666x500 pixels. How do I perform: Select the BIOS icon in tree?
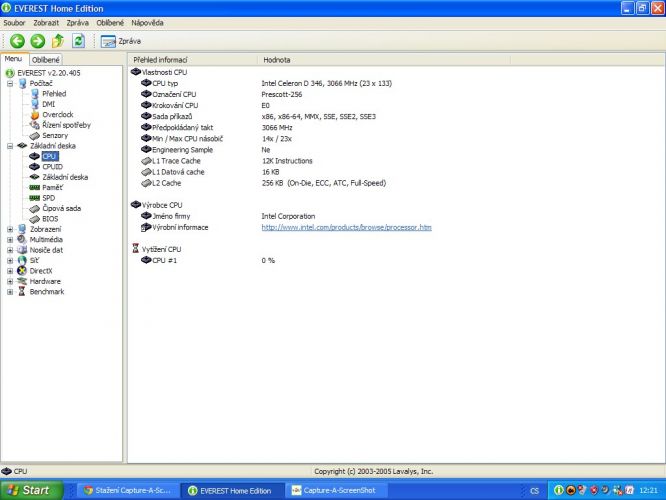35,219
